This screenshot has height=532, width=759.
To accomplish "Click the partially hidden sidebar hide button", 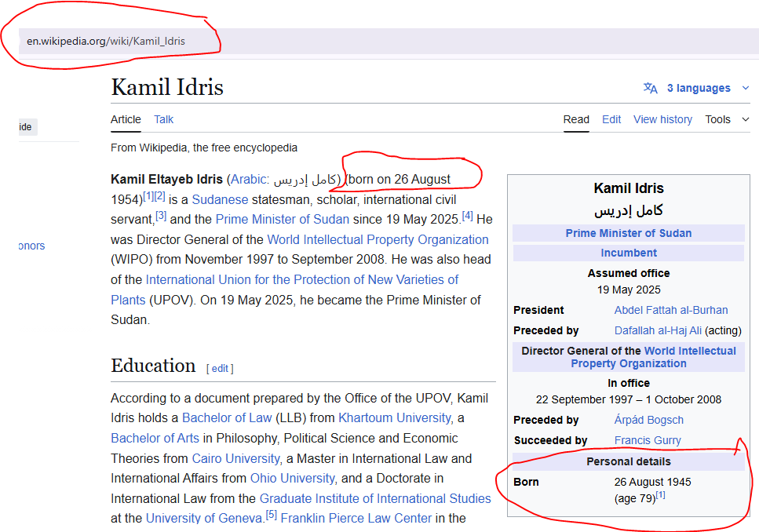I will [27, 127].
